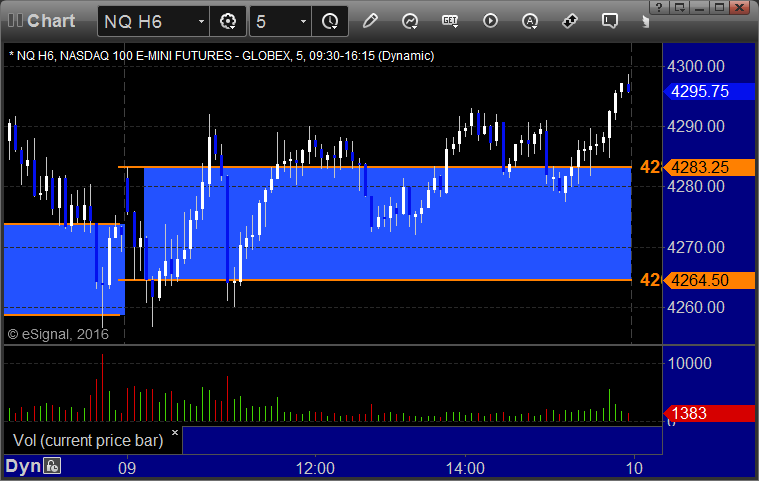Click the orange 4283.25 price label
This screenshot has height=481, width=759.
pos(709,167)
